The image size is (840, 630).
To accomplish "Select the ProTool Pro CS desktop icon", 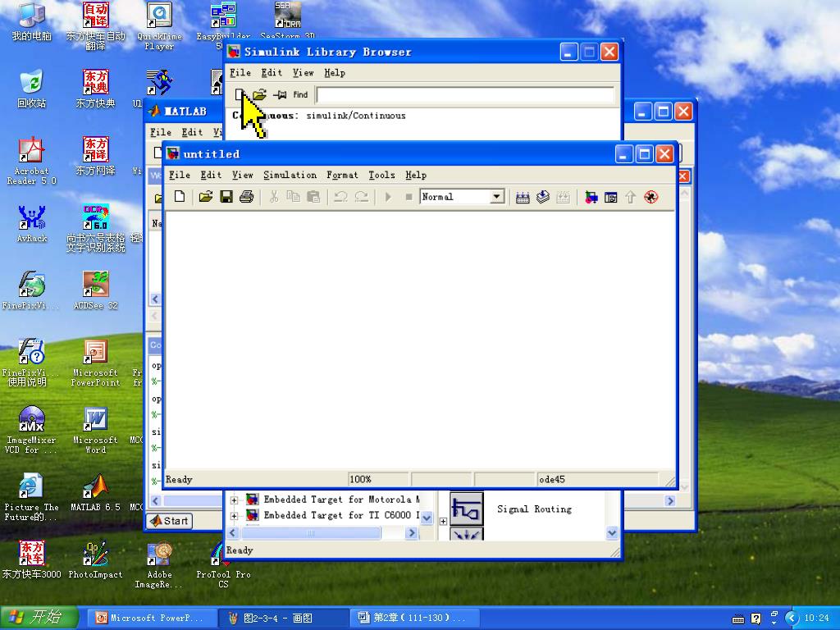I will click(223, 566).
